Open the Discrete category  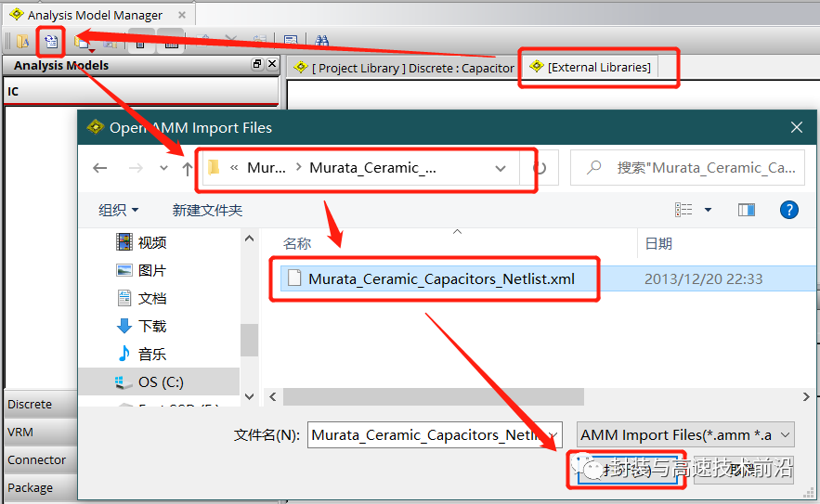tap(41, 404)
